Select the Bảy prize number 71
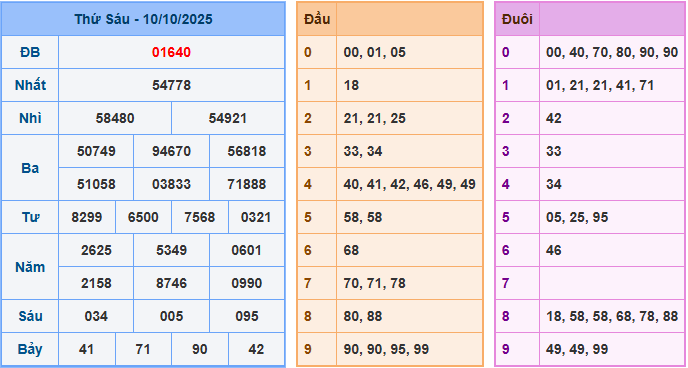Viewport: 688px width, 368px height. pyautogui.click(x=143, y=349)
